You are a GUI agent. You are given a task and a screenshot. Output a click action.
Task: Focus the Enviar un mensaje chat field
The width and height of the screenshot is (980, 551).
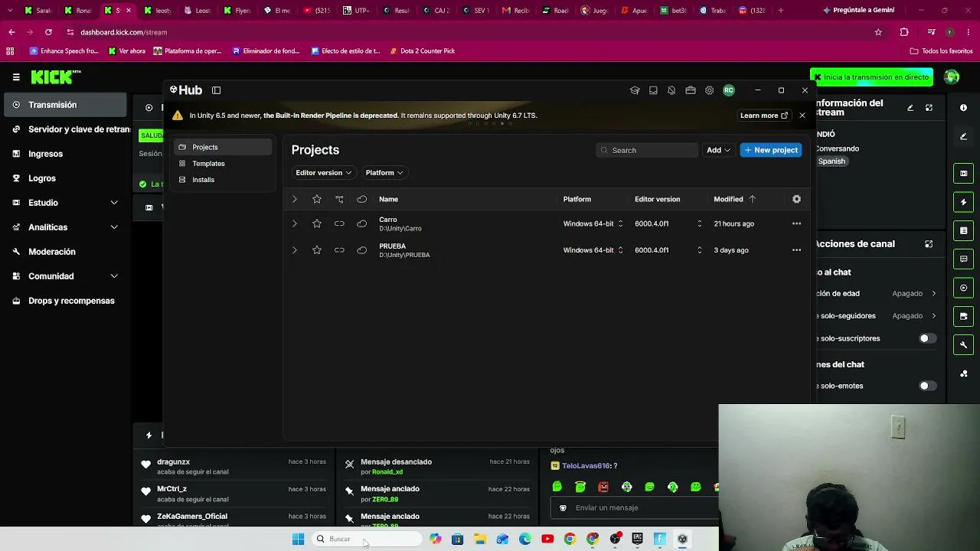(635, 508)
